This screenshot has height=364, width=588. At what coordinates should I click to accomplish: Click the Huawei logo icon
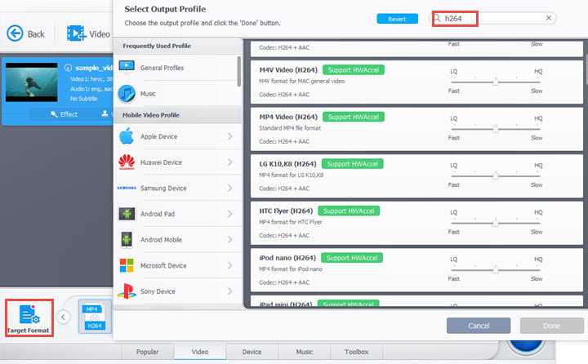pos(127,162)
